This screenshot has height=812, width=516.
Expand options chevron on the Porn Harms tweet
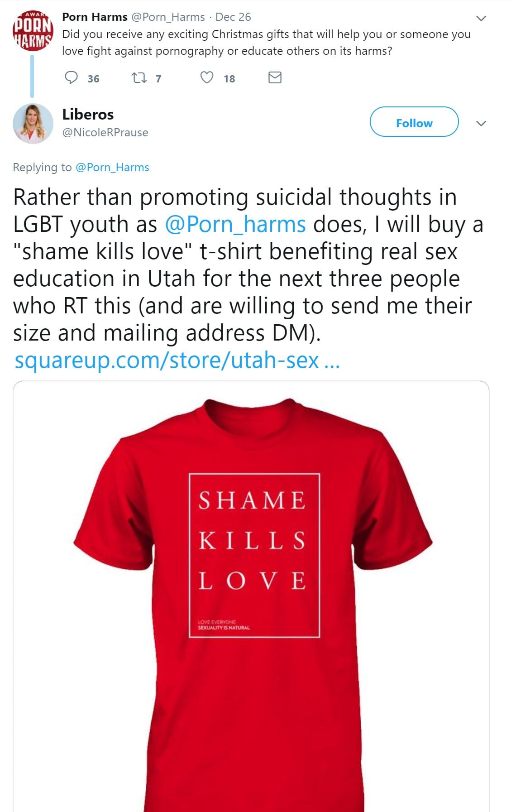click(481, 19)
